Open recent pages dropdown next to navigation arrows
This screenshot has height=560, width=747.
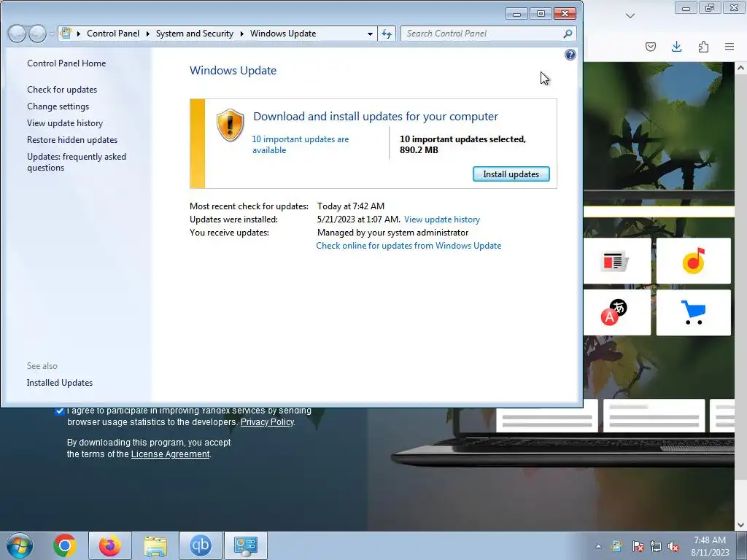(51, 34)
